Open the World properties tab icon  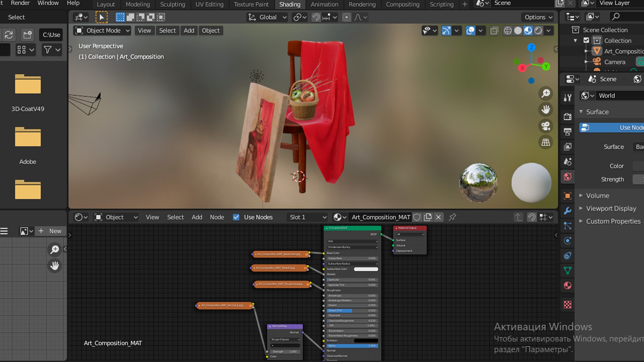point(568,177)
